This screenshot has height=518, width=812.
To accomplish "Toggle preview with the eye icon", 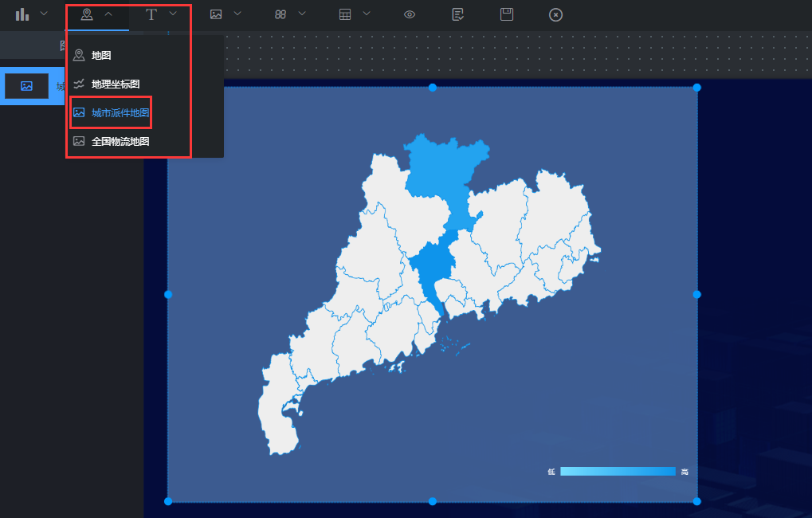I will click(x=410, y=14).
